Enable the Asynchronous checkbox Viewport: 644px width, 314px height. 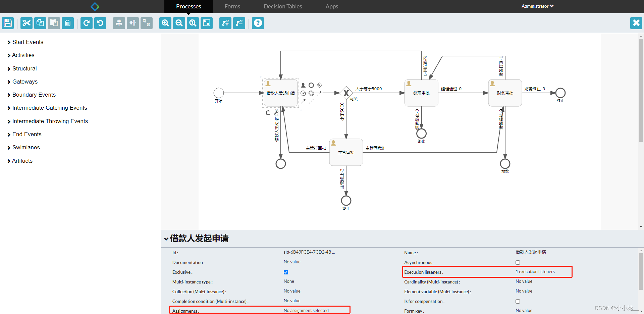click(x=518, y=262)
